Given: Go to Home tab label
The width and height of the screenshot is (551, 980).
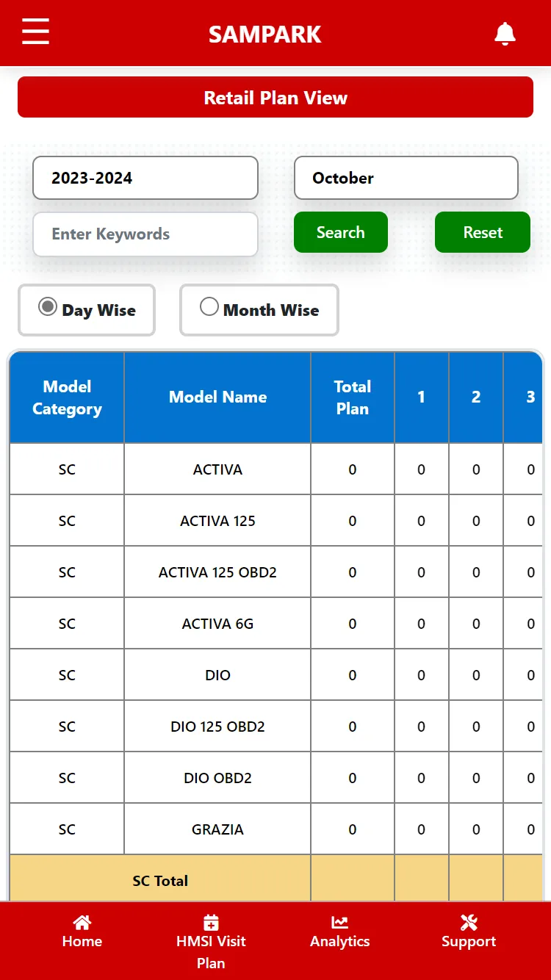Looking at the screenshot, I should pos(82,941).
